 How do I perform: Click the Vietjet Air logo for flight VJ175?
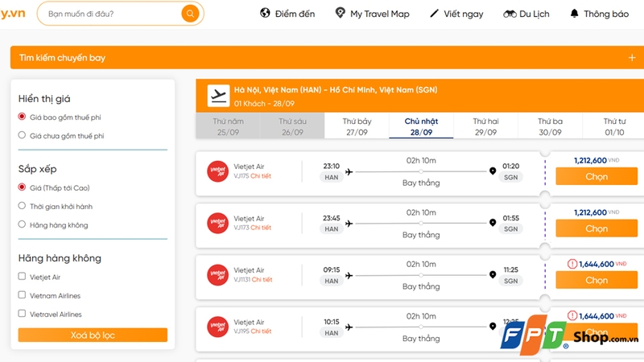(x=217, y=171)
